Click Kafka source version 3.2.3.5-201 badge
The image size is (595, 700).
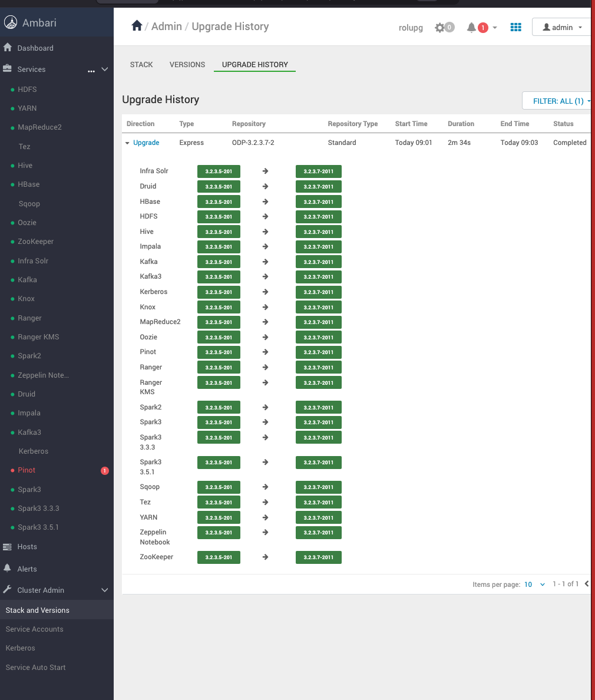[219, 262]
